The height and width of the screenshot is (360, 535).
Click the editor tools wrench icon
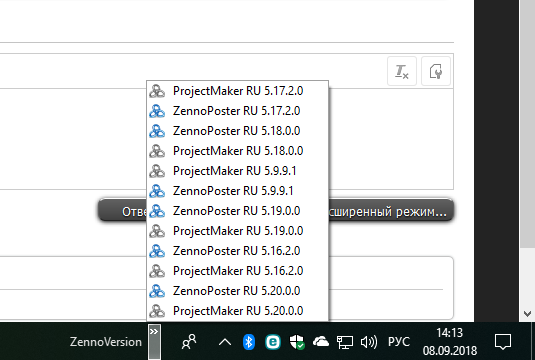point(436,71)
